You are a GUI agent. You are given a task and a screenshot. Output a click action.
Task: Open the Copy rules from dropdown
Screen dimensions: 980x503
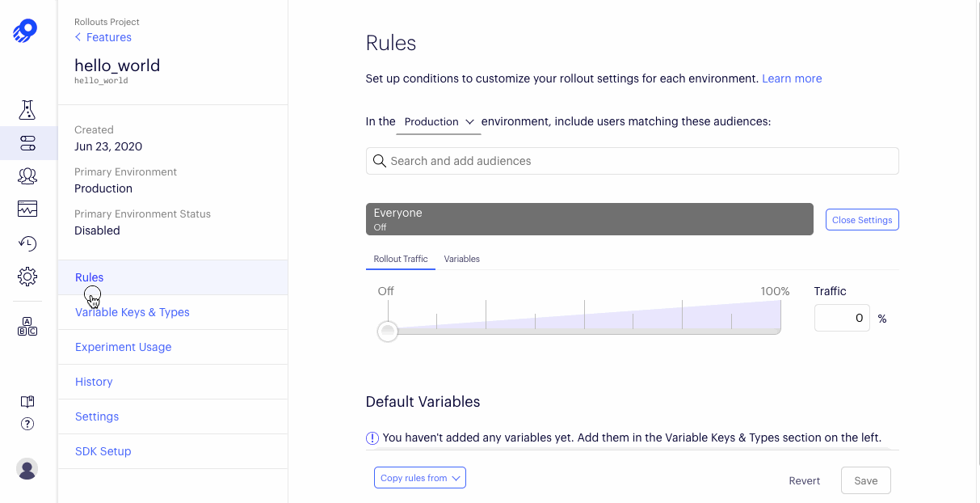click(420, 478)
